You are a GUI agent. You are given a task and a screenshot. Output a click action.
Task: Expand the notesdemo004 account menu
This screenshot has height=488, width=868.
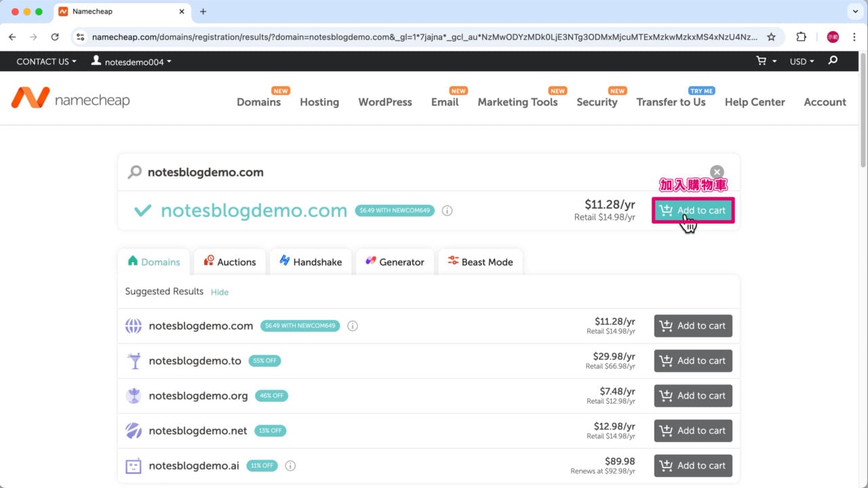(x=131, y=62)
